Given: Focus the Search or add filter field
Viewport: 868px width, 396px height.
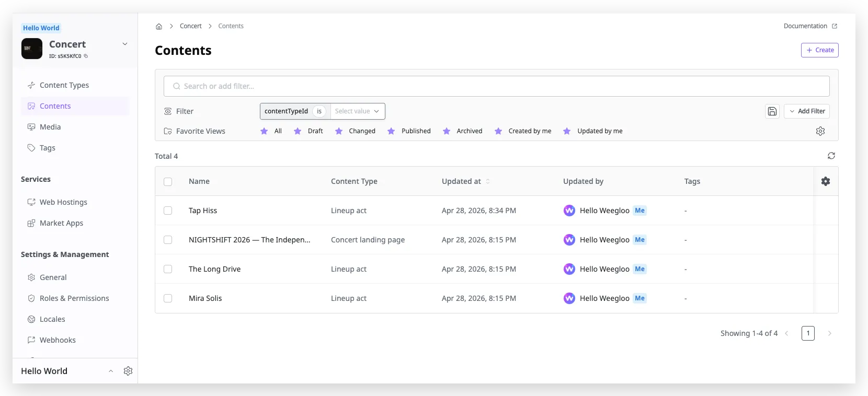Looking at the screenshot, I should tap(497, 86).
